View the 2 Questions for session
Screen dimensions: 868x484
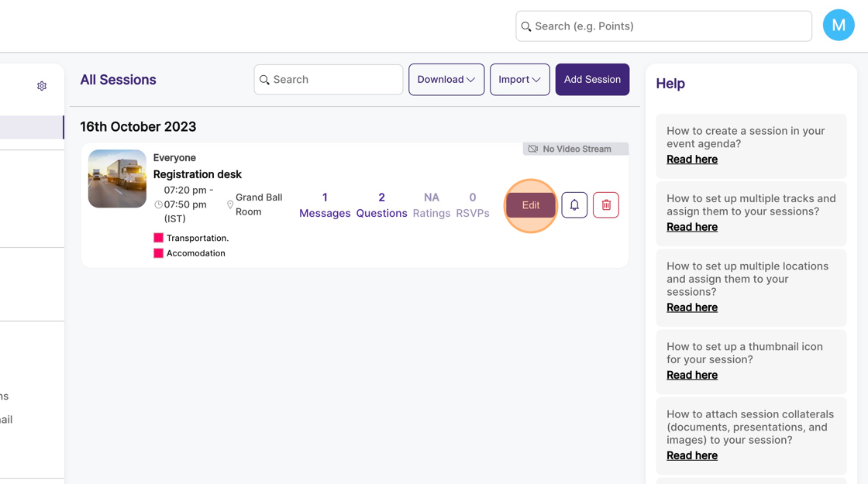click(381, 205)
